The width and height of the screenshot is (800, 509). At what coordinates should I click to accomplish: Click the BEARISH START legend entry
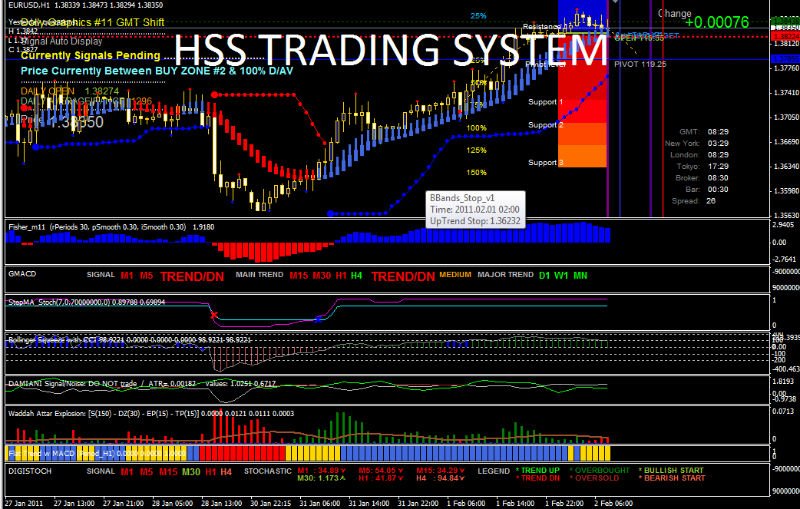(671, 478)
